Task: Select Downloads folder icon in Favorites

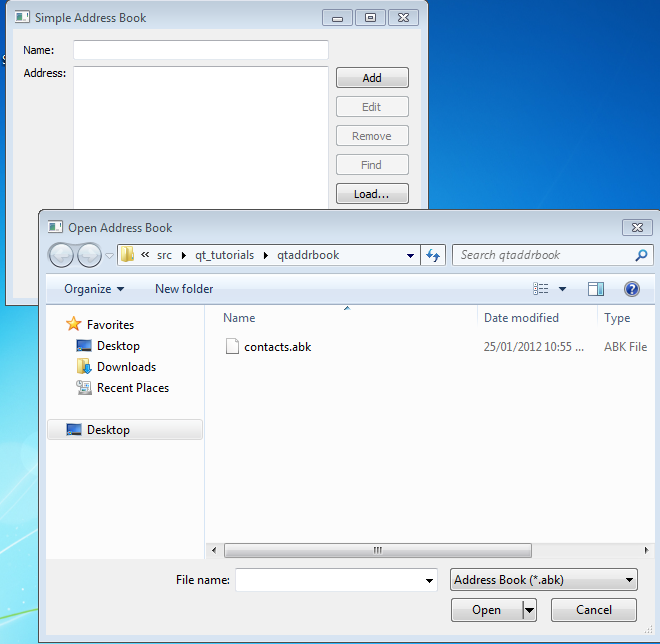Action: pos(84,366)
